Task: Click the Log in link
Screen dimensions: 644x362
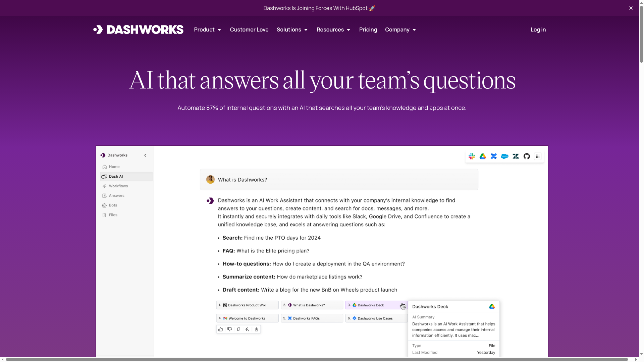Action: tap(538, 29)
